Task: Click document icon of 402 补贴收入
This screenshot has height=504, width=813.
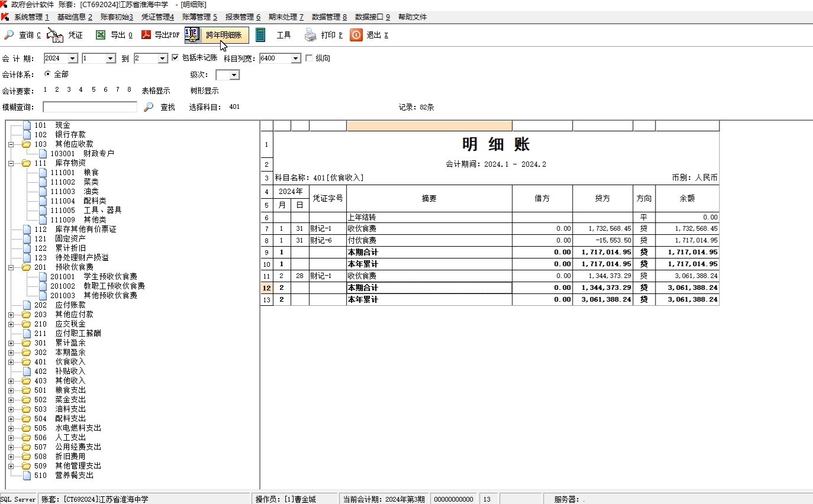Action: click(x=27, y=371)
